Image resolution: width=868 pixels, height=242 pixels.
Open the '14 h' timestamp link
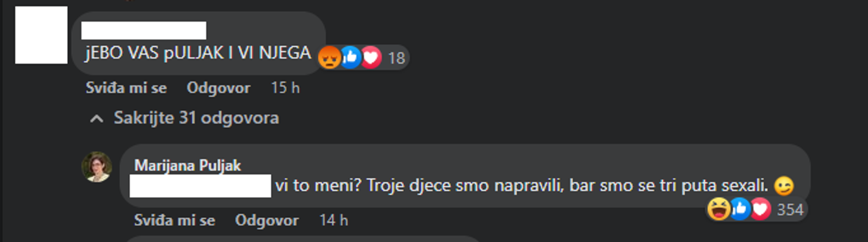(334, 220)
